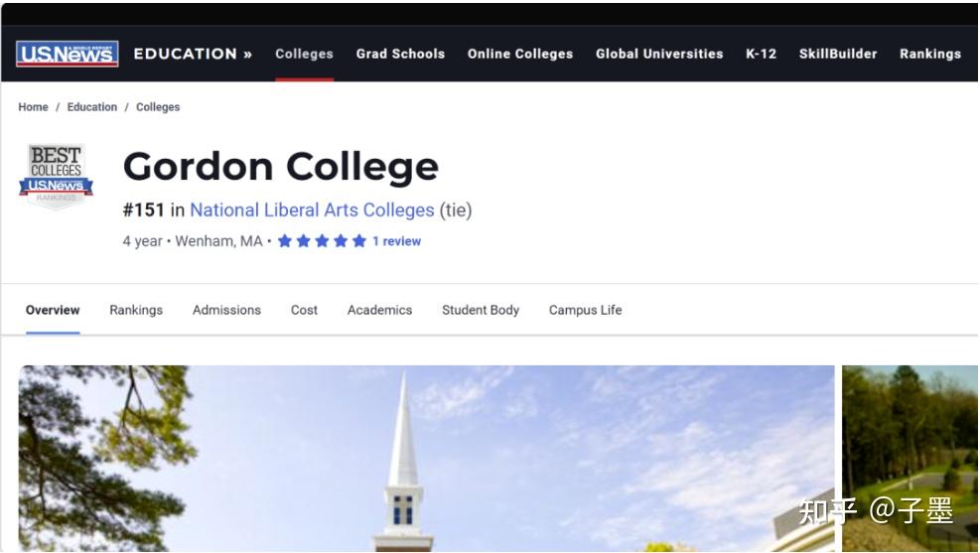Switch to the Overview tab
This screenshot has width=980, height=553.
coord(53,310)
